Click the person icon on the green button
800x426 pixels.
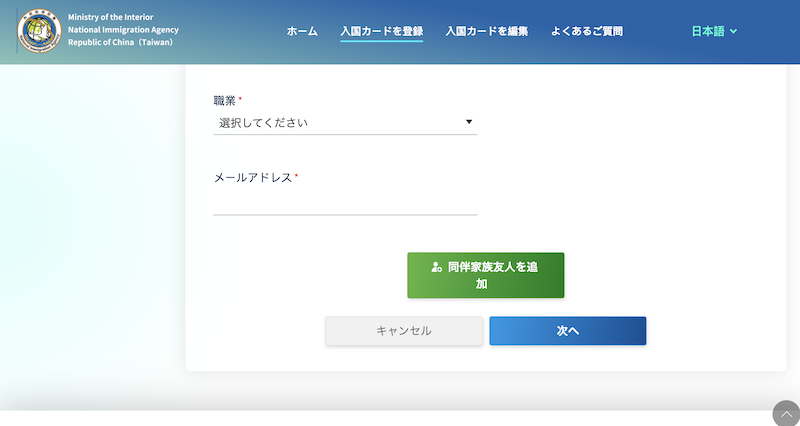(436, 267)
